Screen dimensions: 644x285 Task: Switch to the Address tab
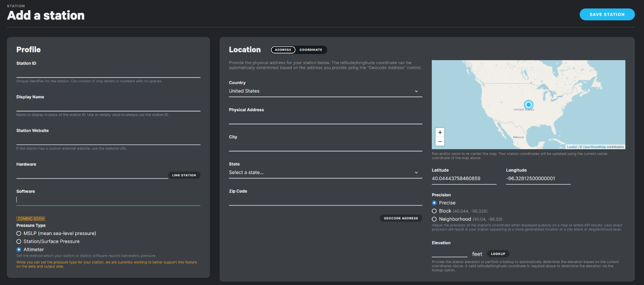point(283,50)
